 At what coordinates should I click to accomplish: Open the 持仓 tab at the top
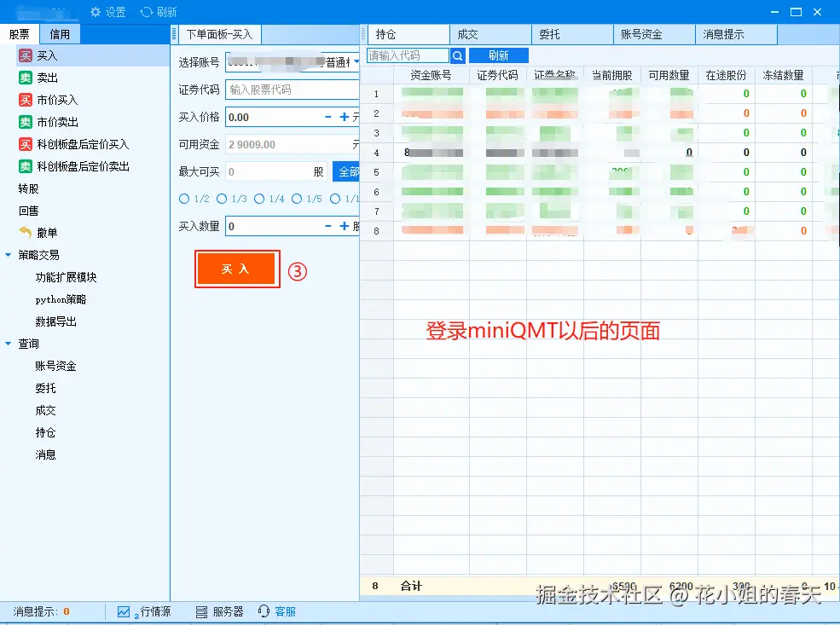click(408, 34)
